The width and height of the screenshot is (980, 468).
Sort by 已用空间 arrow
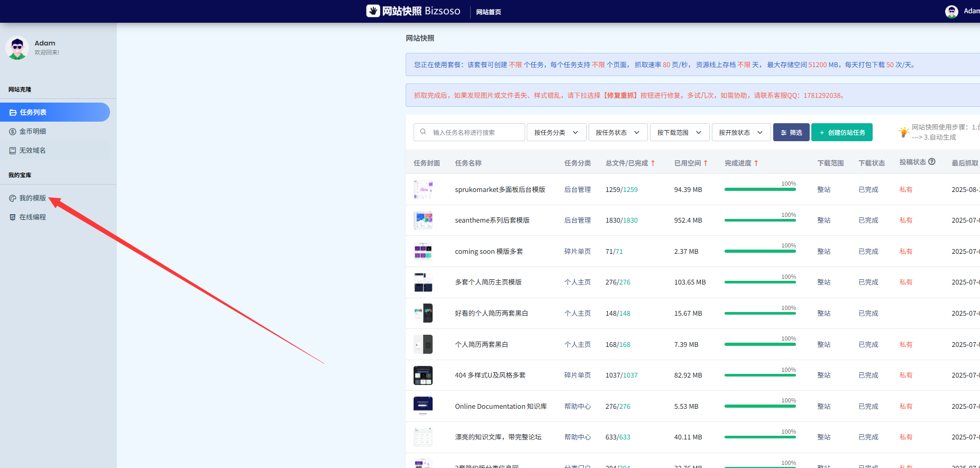click(706, 163)
